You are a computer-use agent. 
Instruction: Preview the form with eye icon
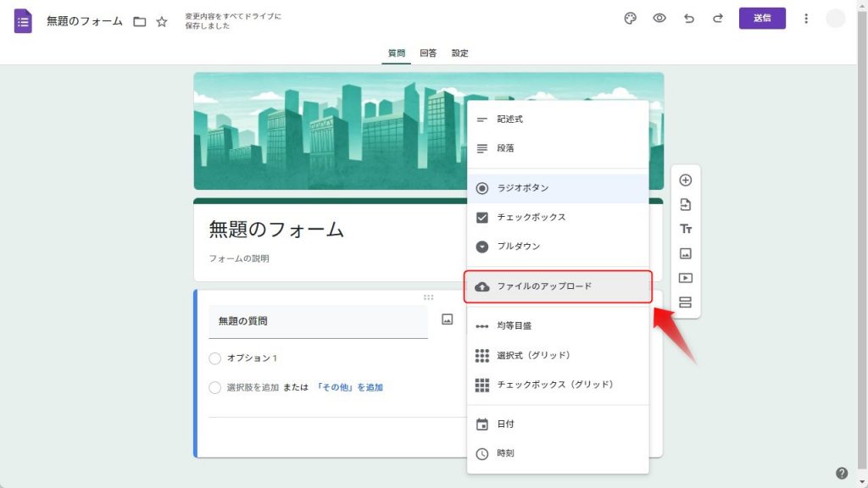(x=659, y=19)
